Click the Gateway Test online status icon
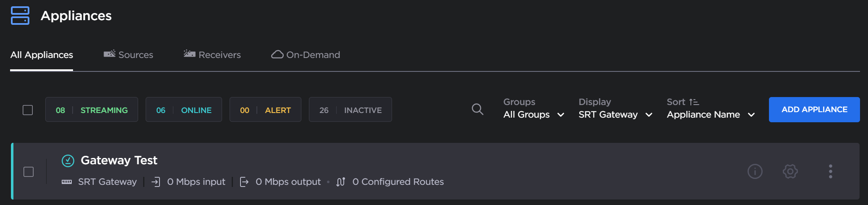The image size is (868, 205). [x=68, y=160]
